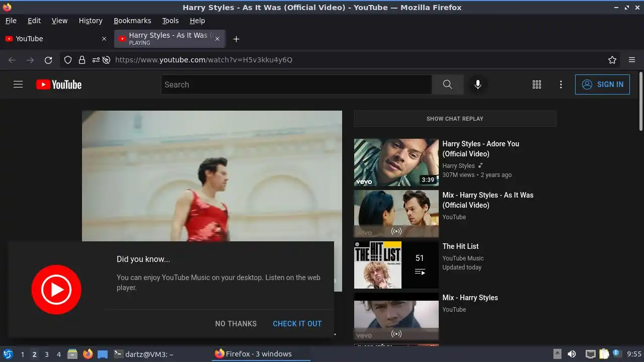Open the start menu launcher
644x362 pixels.
pos(8,354)
